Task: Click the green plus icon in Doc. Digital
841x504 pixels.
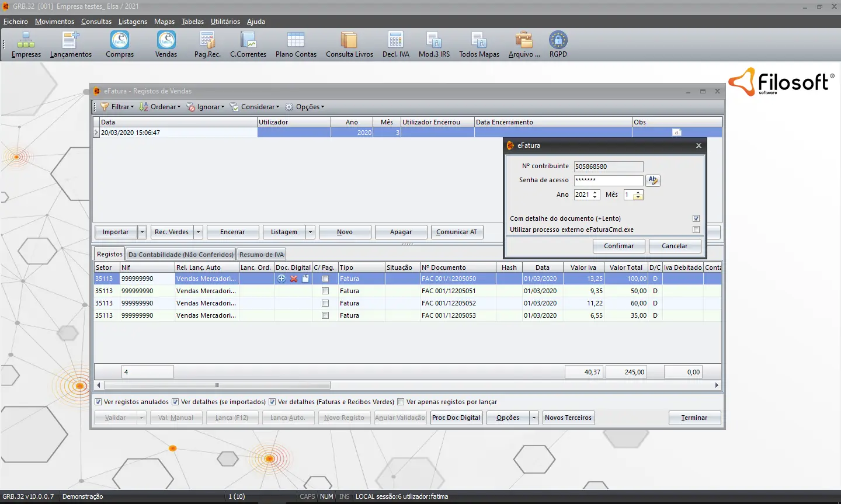Action: [x=281, y=279]
